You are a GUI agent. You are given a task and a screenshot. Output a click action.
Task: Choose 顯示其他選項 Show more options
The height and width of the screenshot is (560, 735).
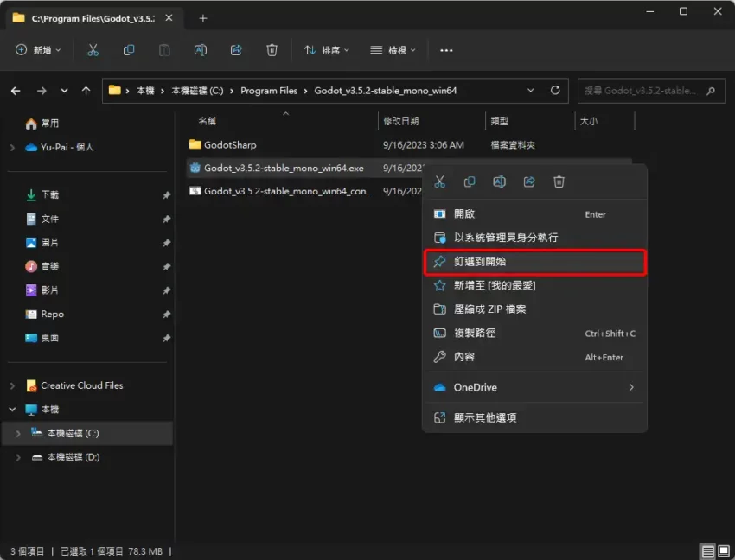pyautogui.click(x=535, y=417)
